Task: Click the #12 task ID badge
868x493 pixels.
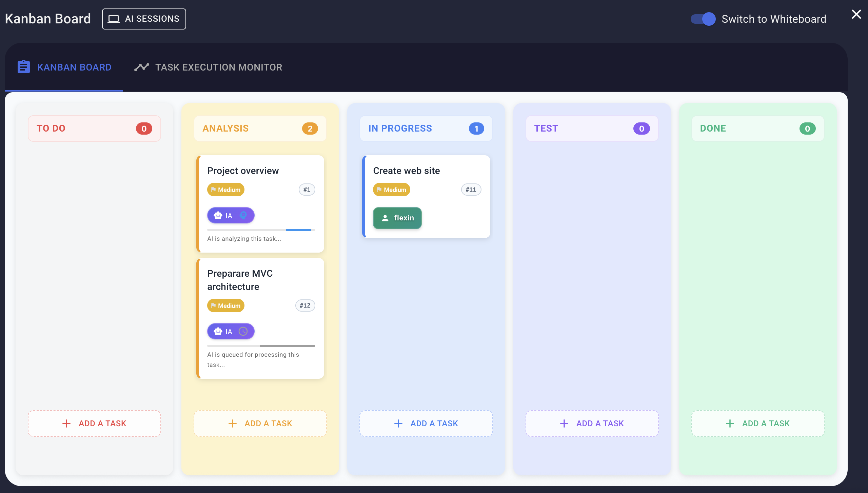Action: pos(305,305)
